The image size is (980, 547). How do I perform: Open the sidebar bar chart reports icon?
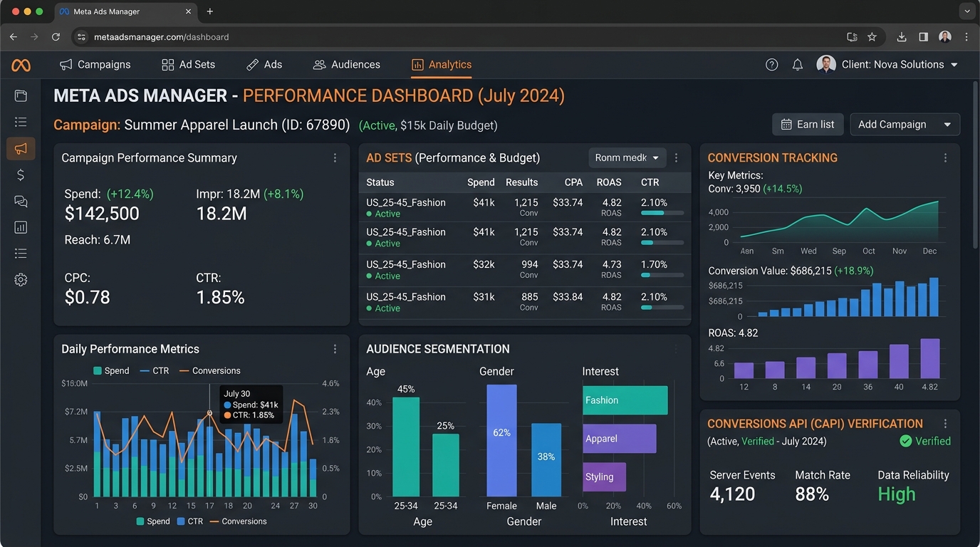[21, 228]
